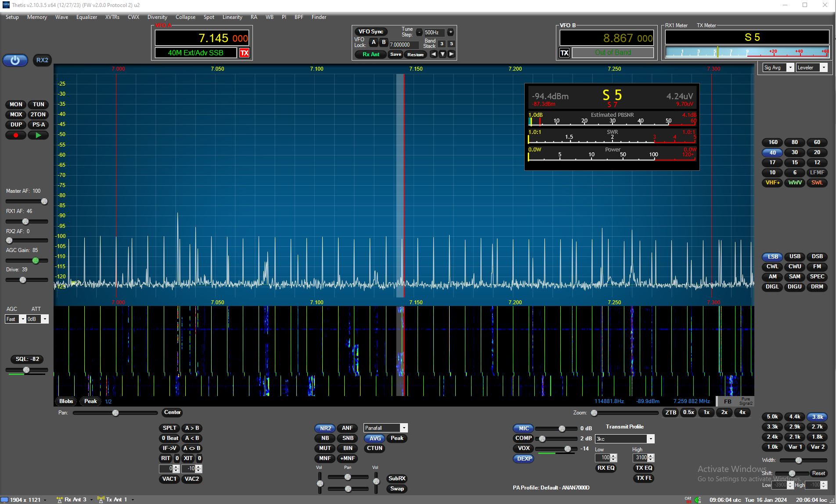Click the ZTB zoom button
Screen dimensions: 836x504
670,413
